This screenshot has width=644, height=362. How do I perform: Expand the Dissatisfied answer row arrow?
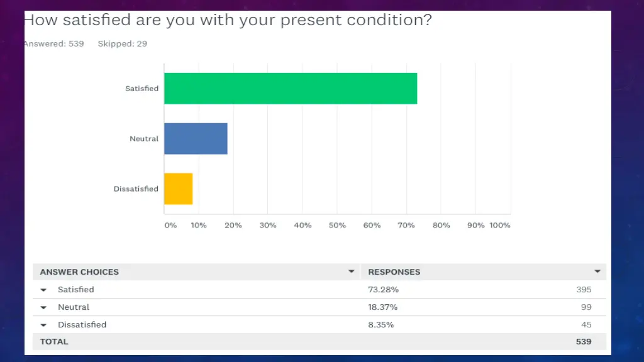pyautogui.click(x=43, y=325)
